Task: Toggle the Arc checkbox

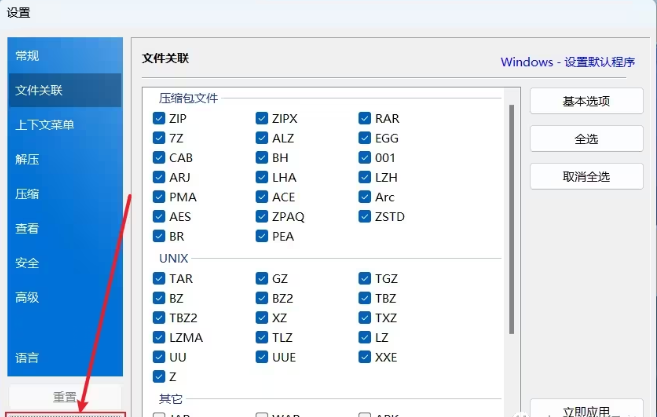Action: coord(365,197)
